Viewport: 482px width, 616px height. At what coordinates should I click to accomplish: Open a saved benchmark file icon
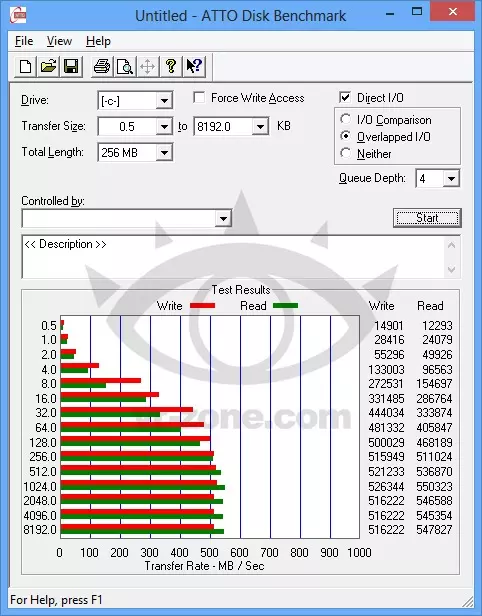click(x=48, y=66)
